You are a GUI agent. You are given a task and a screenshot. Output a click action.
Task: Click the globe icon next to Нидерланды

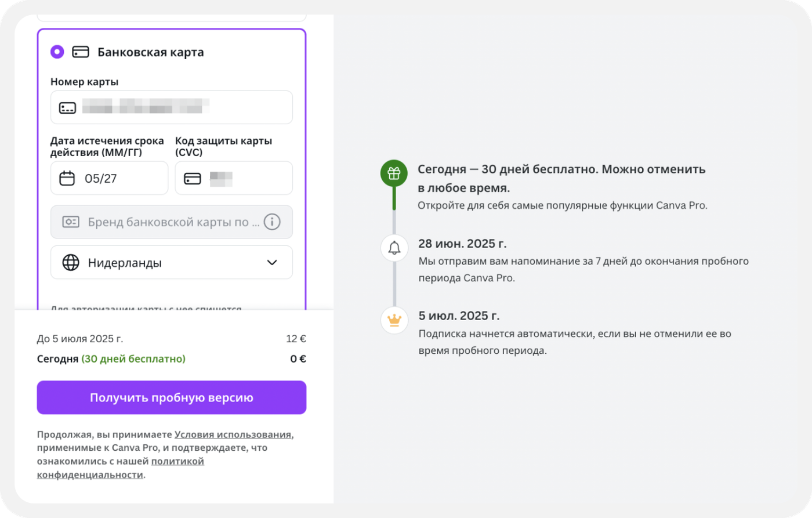coord(71,262)
